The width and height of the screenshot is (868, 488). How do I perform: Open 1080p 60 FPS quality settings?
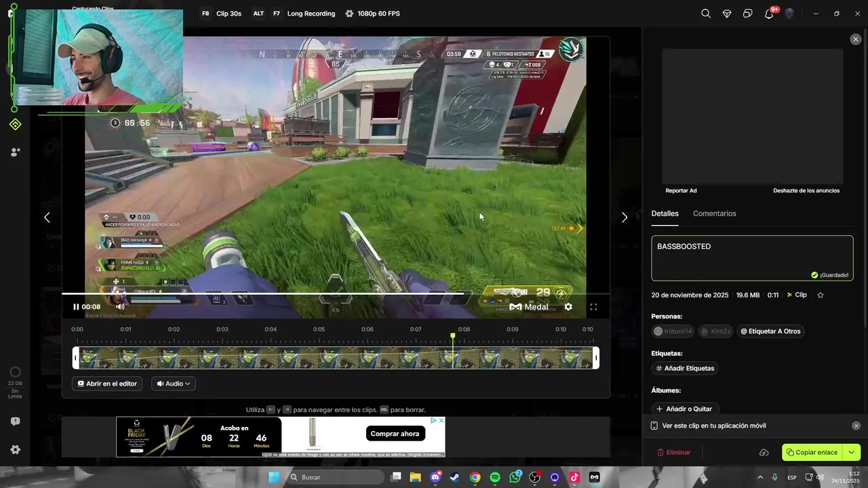pos(372,14)
